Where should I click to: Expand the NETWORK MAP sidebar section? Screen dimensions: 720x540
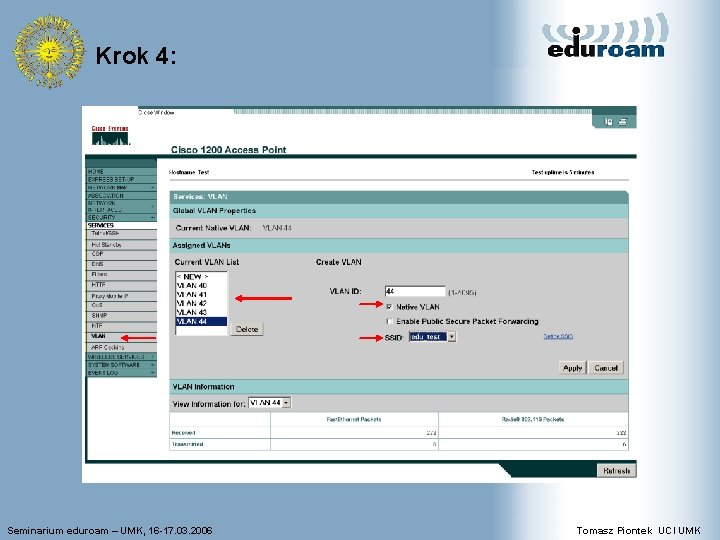(121, 187)
